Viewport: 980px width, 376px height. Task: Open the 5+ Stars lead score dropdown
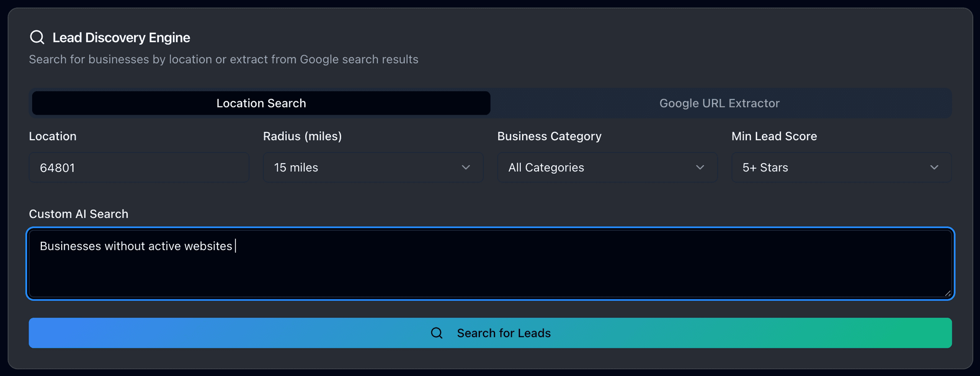tap(841, 167)
